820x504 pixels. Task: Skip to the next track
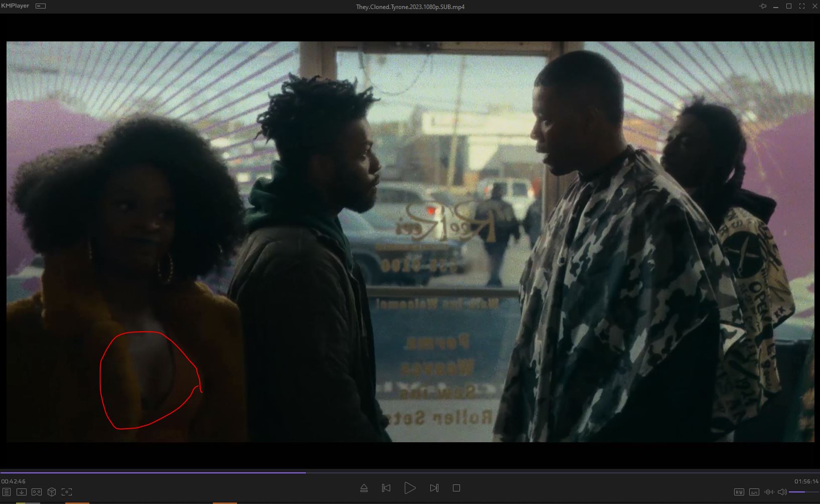(434, 488)
